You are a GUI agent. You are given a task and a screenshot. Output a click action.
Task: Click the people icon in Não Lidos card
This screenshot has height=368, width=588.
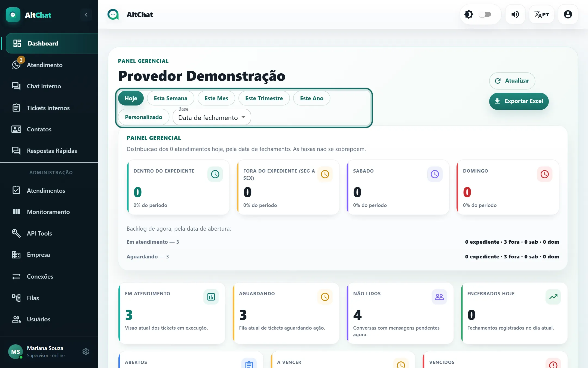[439, 297]
